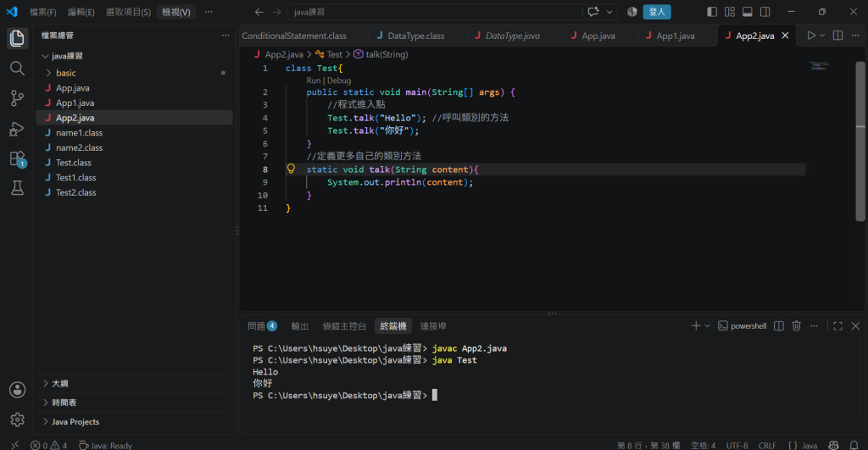The width and height of the screenshot is (868, 450).
Task: Open the Testing flask icon
Action: [x=17, y=188]
